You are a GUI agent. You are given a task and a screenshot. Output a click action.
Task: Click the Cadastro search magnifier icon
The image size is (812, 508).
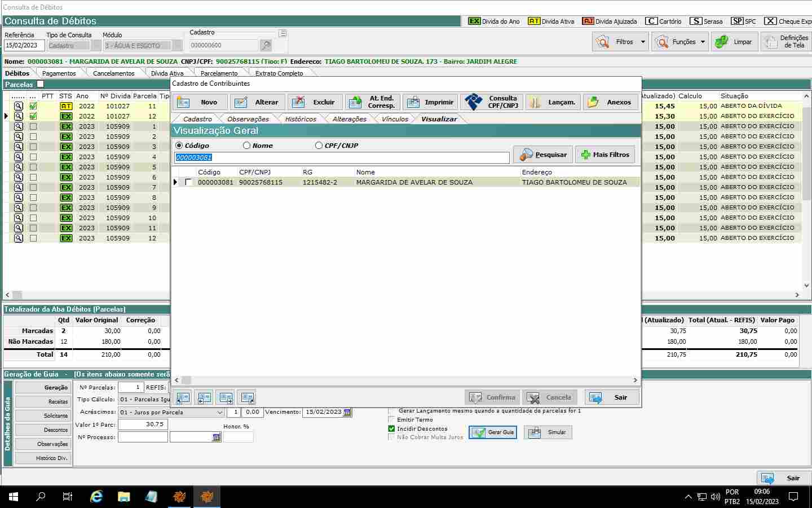coord(266,45)
